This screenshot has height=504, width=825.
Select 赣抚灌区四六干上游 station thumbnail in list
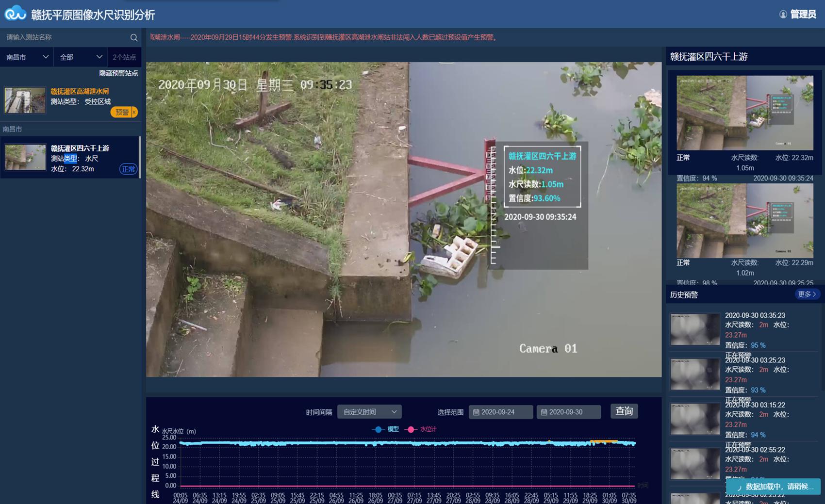pyautogui.click(x=25, y=157)
